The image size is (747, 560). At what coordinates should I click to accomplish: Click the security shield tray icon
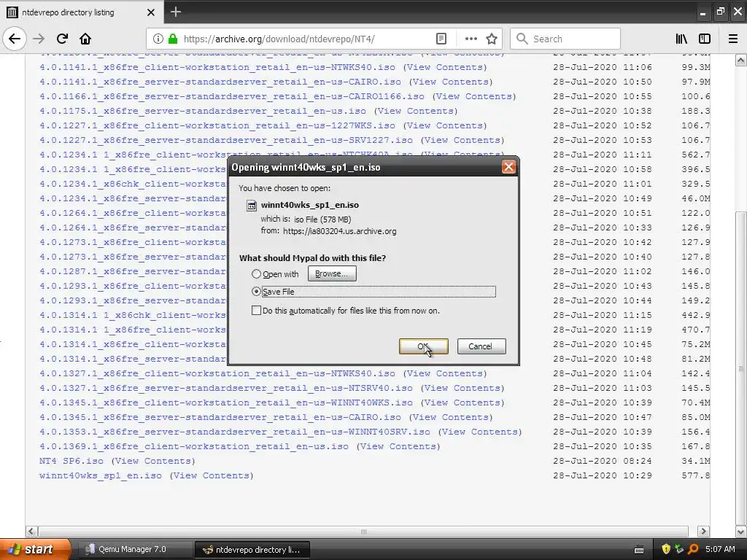point(666,549)
